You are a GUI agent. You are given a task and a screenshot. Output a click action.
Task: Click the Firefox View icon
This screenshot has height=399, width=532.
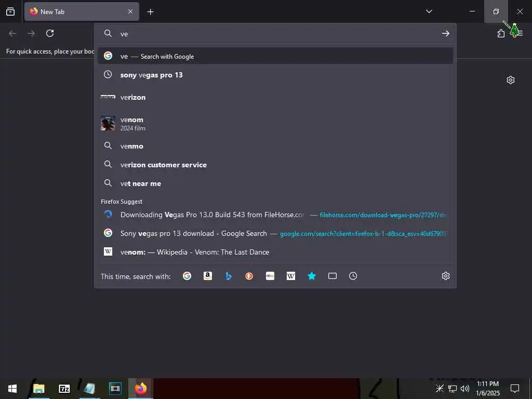pyautogui.click(x=10, y=11)
